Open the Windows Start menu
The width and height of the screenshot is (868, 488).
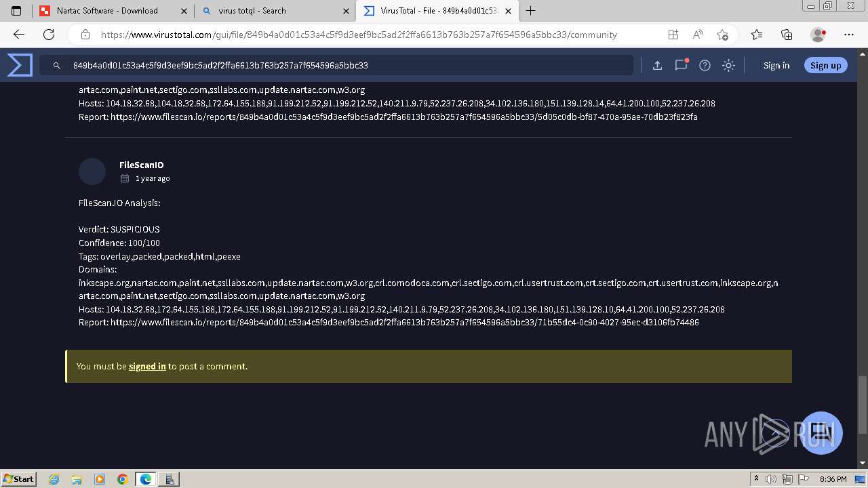click(18, 479)
